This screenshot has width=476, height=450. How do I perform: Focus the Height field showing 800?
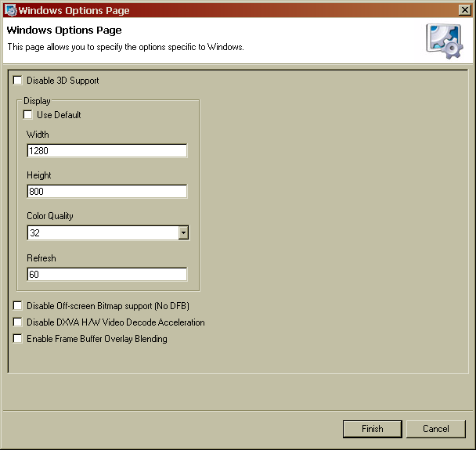(106, 191)
